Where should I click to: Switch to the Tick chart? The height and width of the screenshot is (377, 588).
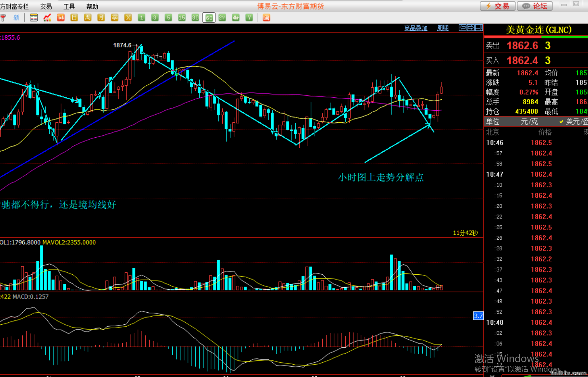pyautogui.click(x=61, y=18)
